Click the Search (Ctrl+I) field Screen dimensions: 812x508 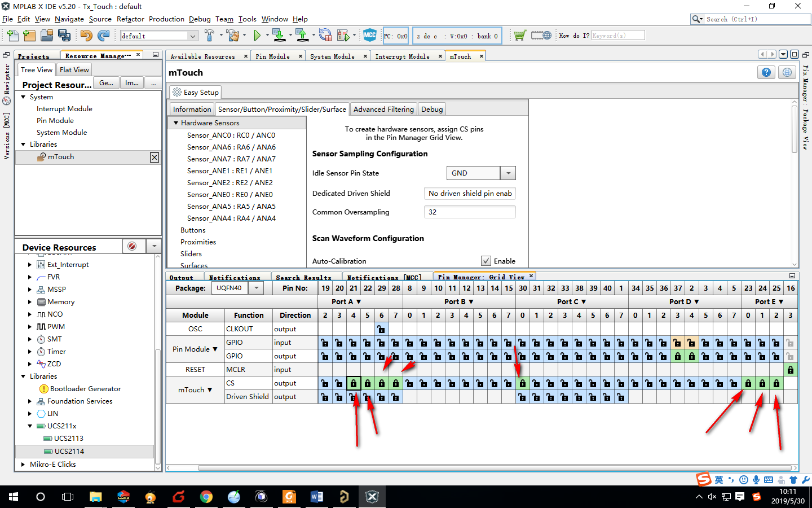pyautogui.click(x=757, y=19)
